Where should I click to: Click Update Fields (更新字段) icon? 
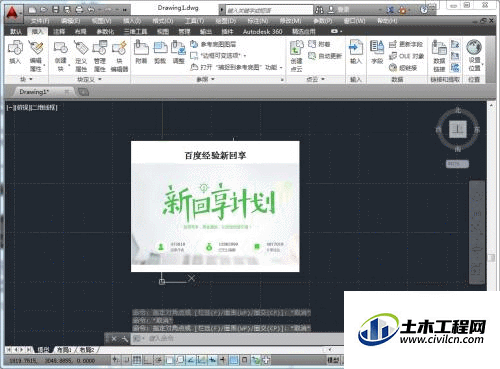click(x=393, y=44)
